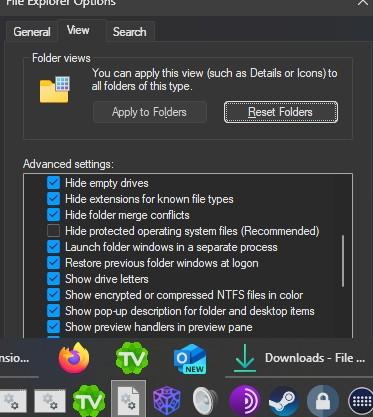Open the Downloads - File Explorer taskbar window

click(x=299, y=358)
